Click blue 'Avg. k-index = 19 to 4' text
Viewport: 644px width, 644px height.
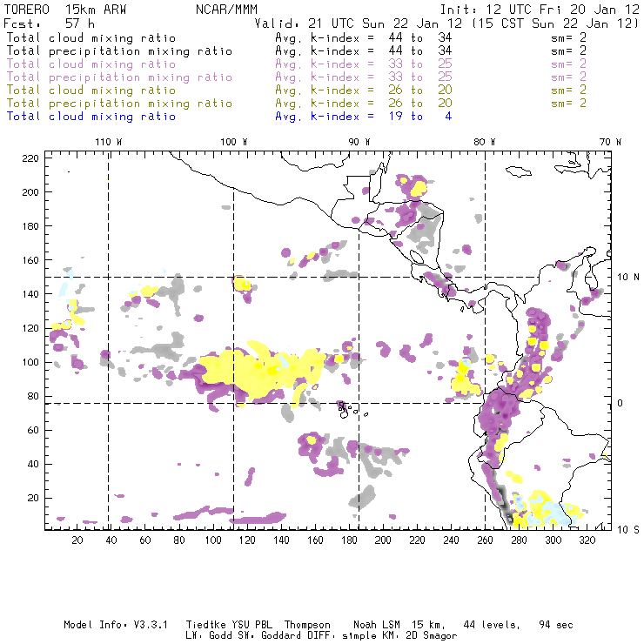click(x=364, y=117)
